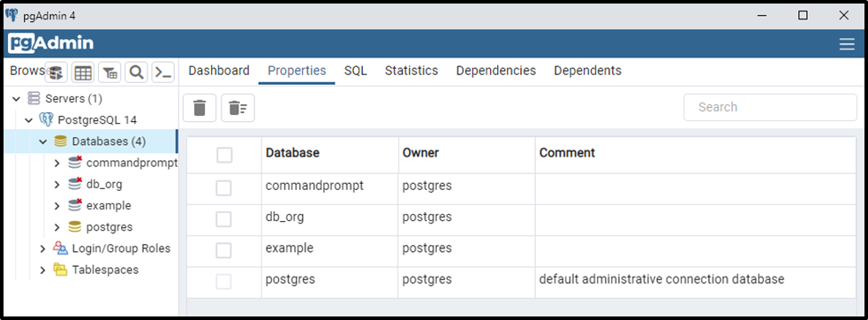Check the postgres row checkbox
Viewport: 868px width, 320px height.
click(223, 282)
